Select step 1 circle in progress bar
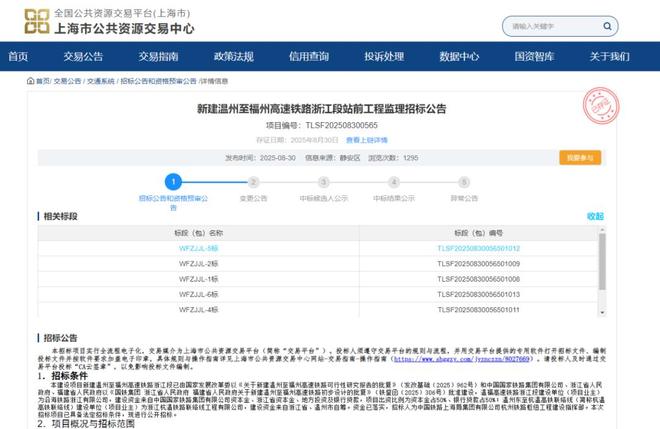This screenshot has width=660, height=429. [x=174, y=182]
